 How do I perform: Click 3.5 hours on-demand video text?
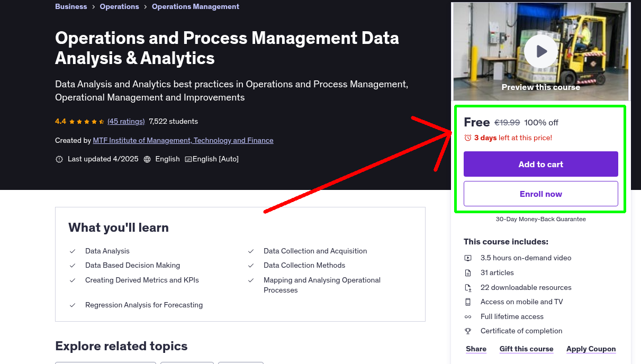tap(526, 258)
